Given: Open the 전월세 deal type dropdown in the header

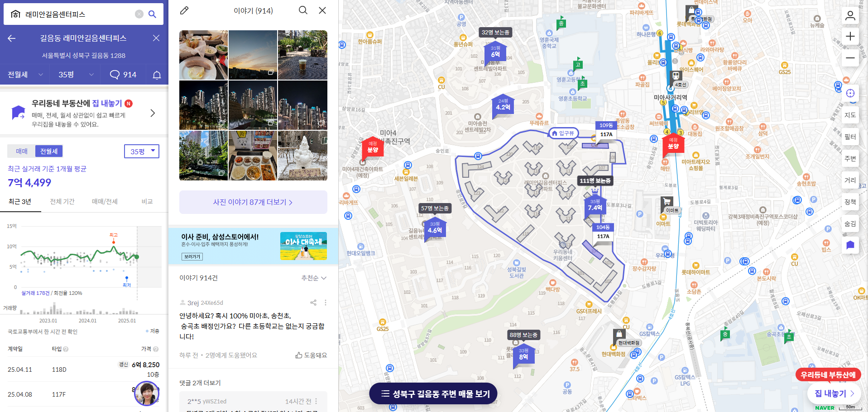Looking at the screenshot, I should click(x=25, y=75).
